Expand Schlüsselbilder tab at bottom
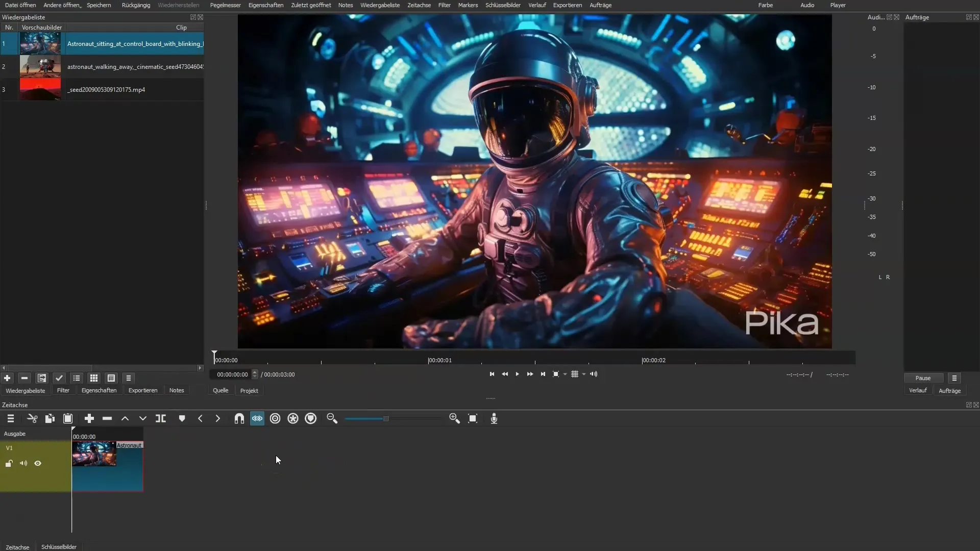Viewport: 980px width, 551px height. point(59,546)
